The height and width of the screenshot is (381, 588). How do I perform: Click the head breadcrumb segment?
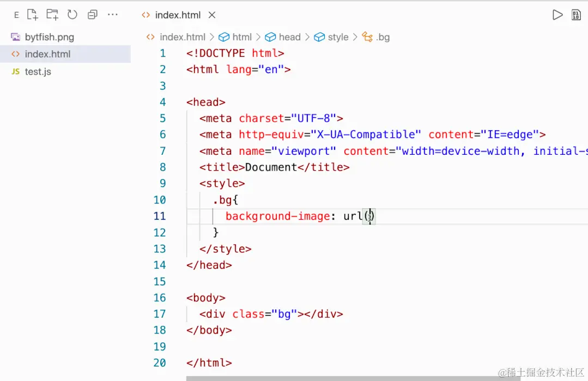pos(289,37)
